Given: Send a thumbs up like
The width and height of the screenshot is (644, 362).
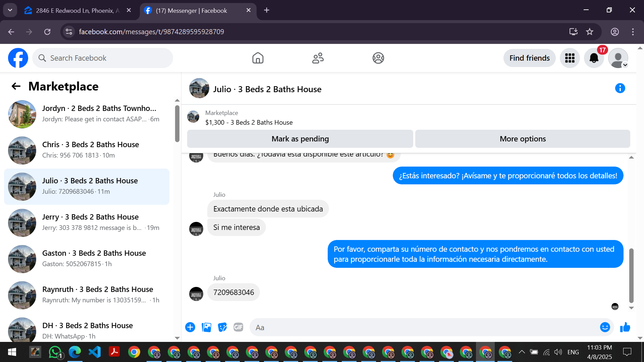Looking at the screenshot, I should [x=625, y=327].
